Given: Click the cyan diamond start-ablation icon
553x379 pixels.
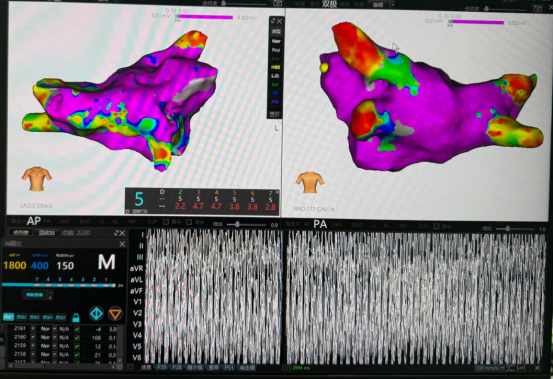Looking at the screenshot, I should 96,313.
